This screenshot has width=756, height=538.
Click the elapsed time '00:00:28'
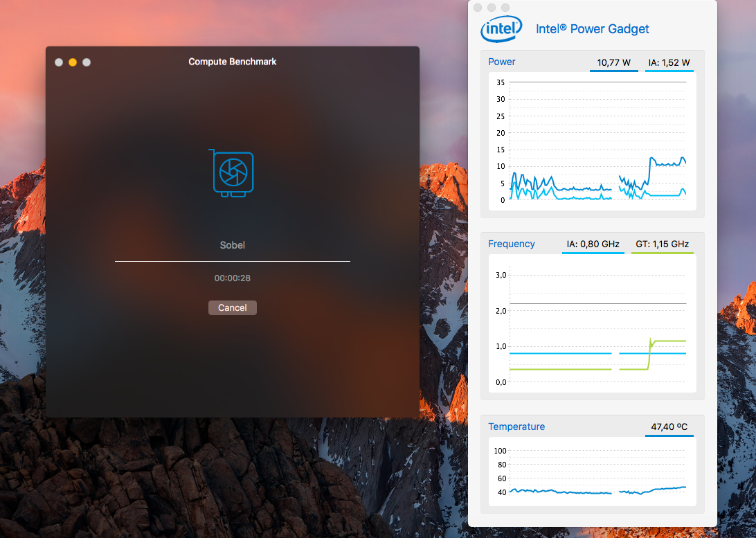pos(233,278)
